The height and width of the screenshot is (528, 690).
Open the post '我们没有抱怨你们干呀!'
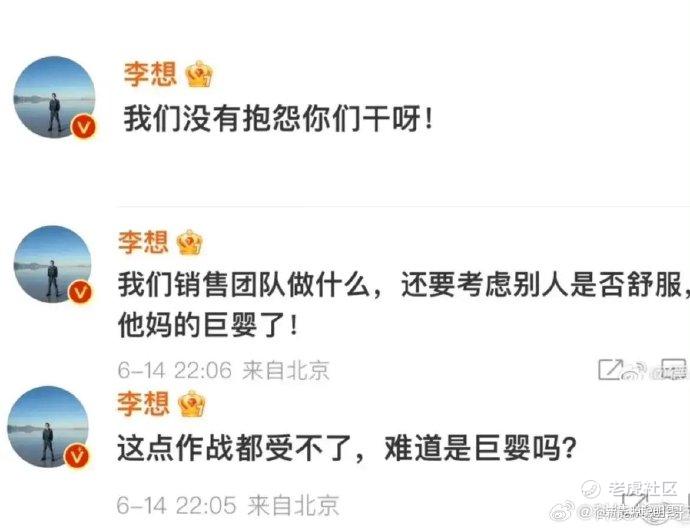pos(278,119)
